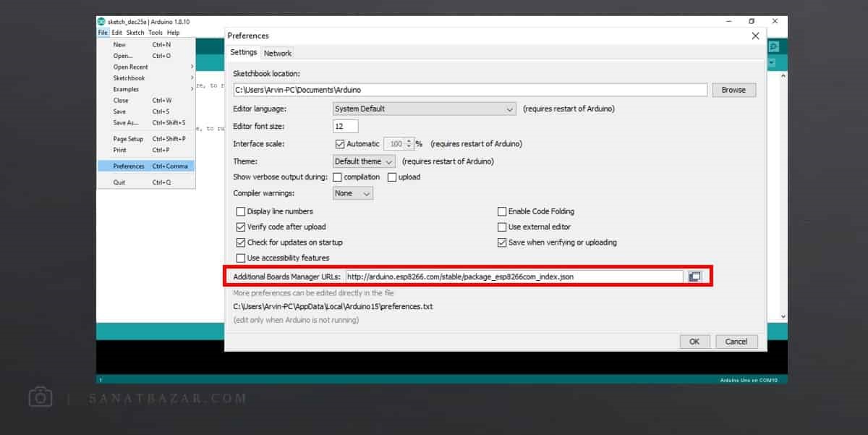Viewport: 868px width, 435px height.
Task: Click the Cancel button
Action: [736, 342]
